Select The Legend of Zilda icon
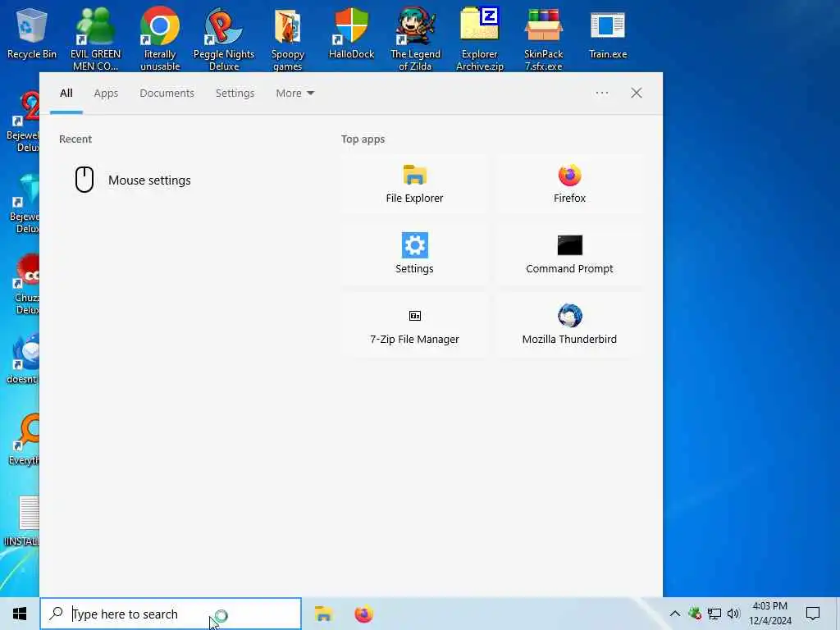Image resolution: width=840 pixels, height=630 pixels. click(415, 39)
